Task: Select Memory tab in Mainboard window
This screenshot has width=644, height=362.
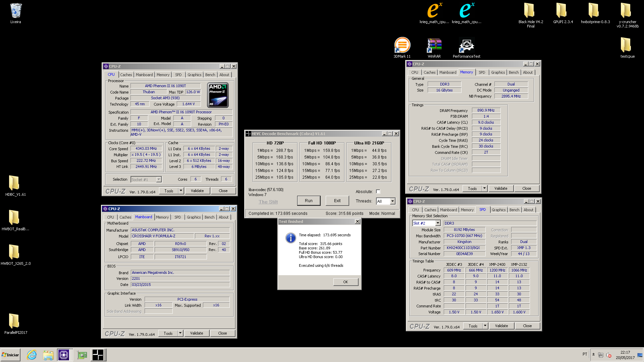Action: 162,217
